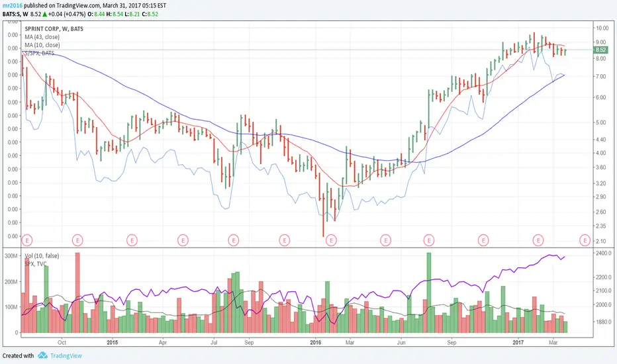This screenshot has width=617, height=364.
Task: Click the C:8.52 close value
Action: (150, 14)
